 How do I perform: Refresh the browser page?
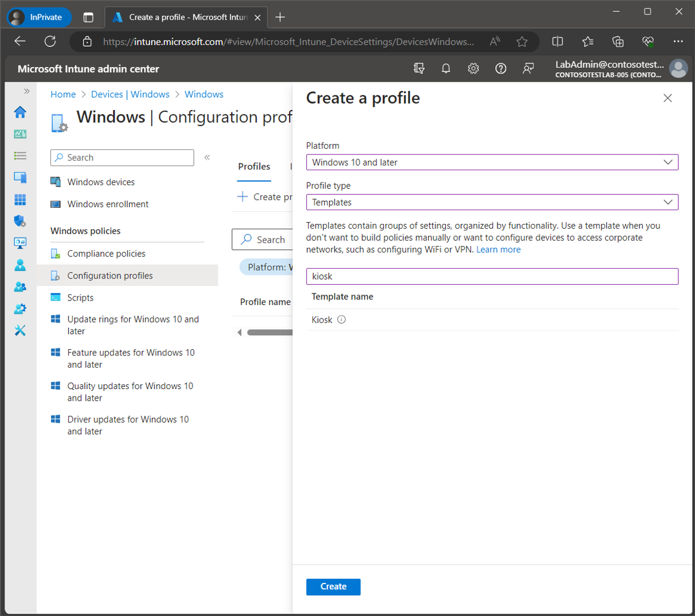[x=50, y=41]
